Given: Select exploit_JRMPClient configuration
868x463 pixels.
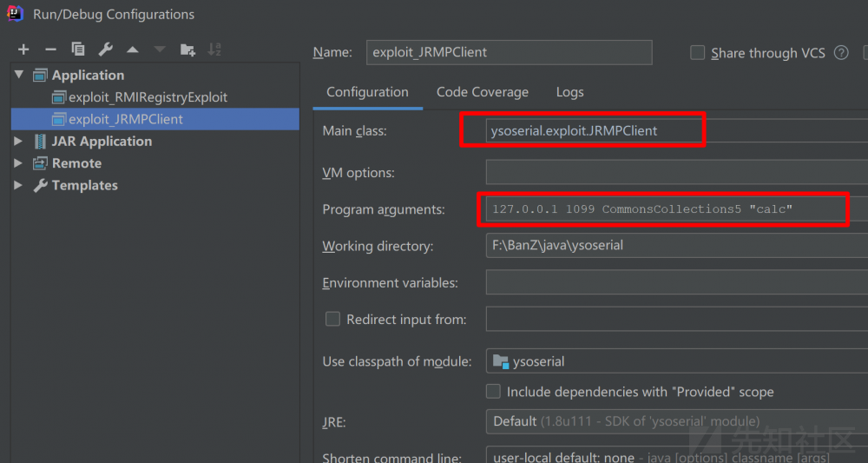Looking at the screenshot, I should (x=155, y=119).
